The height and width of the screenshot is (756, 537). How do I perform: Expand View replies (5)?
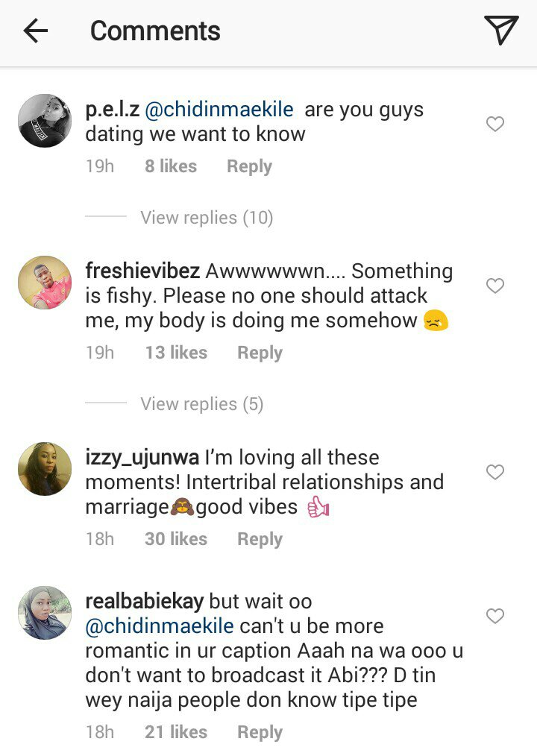pos(201,404)
